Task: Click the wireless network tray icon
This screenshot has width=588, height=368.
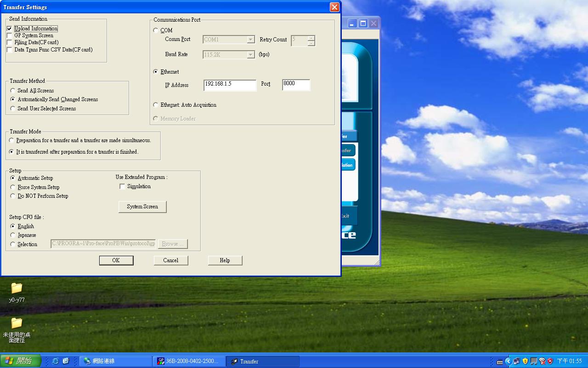Action: click(x=542, y=361)
